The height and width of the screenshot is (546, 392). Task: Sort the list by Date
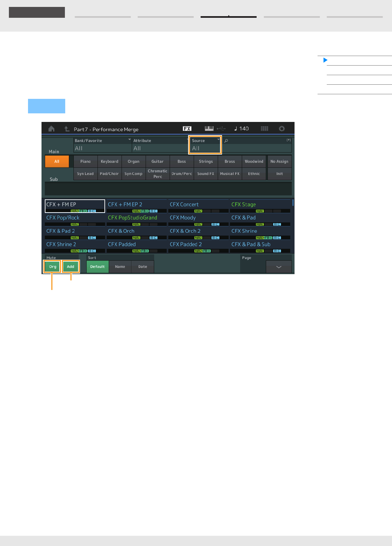(x=143, y=267)
